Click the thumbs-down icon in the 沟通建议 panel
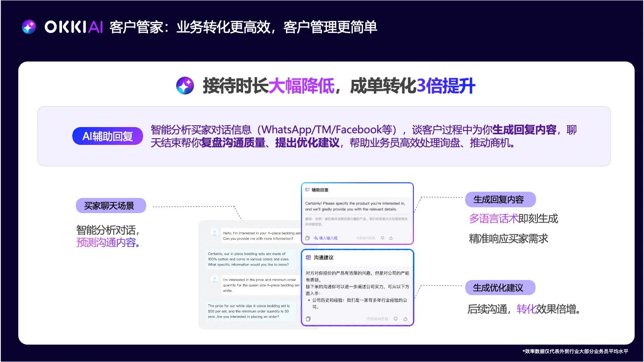 [x=396, y=319]
